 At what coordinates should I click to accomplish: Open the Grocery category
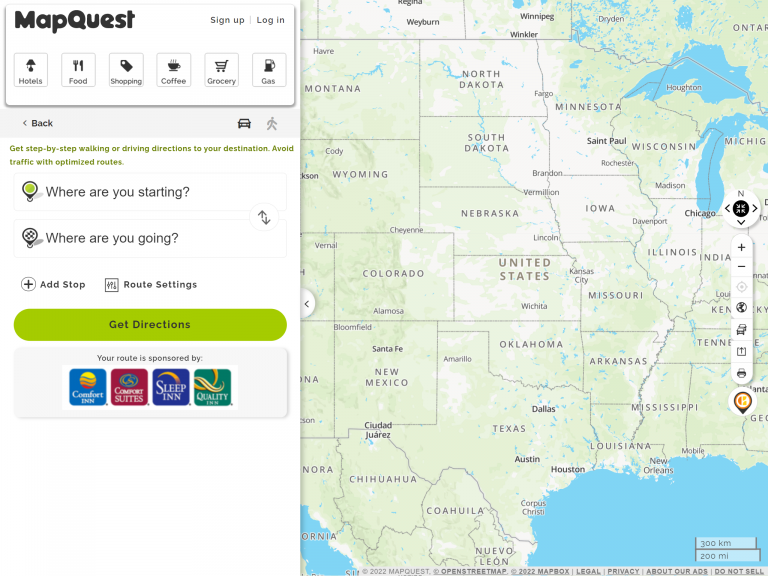click(221, 70)
